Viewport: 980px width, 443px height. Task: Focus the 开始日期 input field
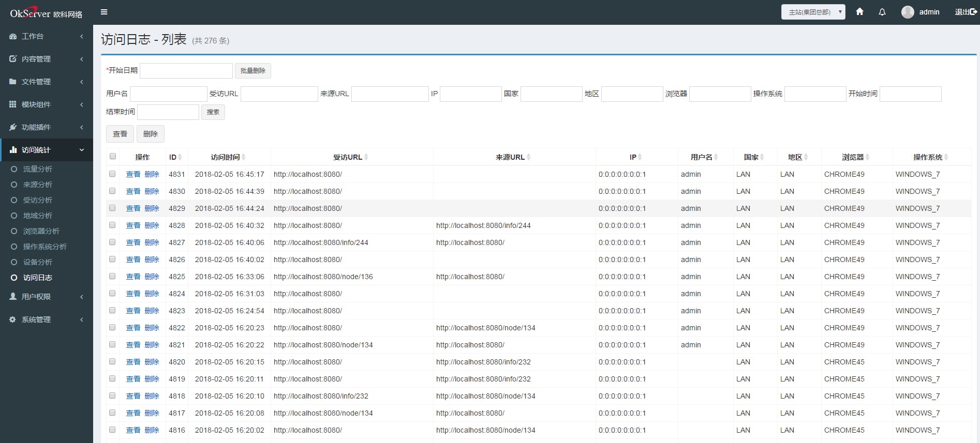point(186,71)
